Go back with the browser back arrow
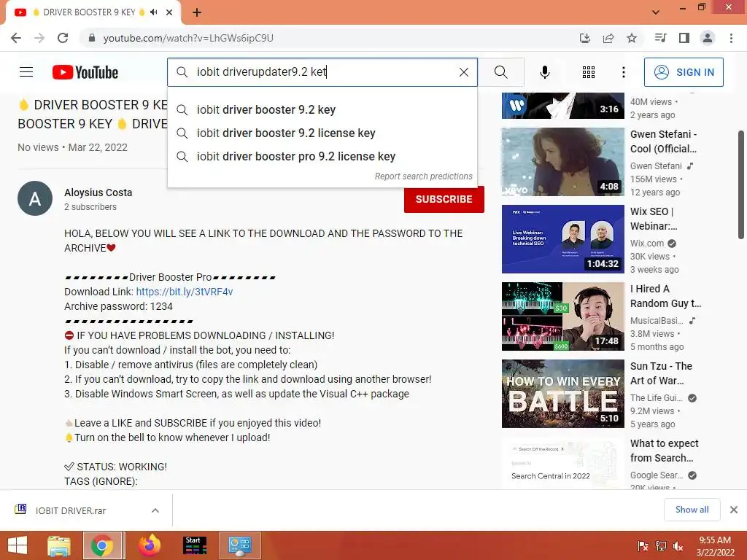This screenshot has width=747, height=560. pyautogui.click(x=16, y=38)
